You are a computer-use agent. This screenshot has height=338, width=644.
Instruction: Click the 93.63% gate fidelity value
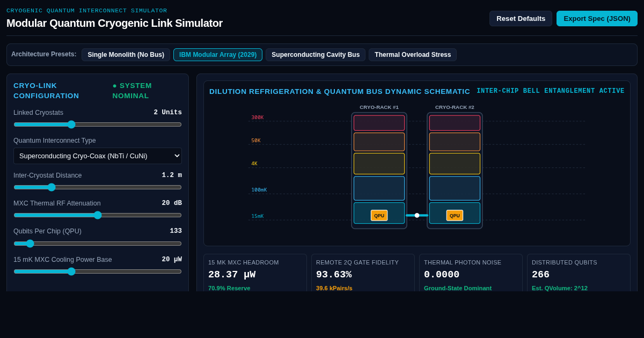pyautogui.click(x=334, y=275)
